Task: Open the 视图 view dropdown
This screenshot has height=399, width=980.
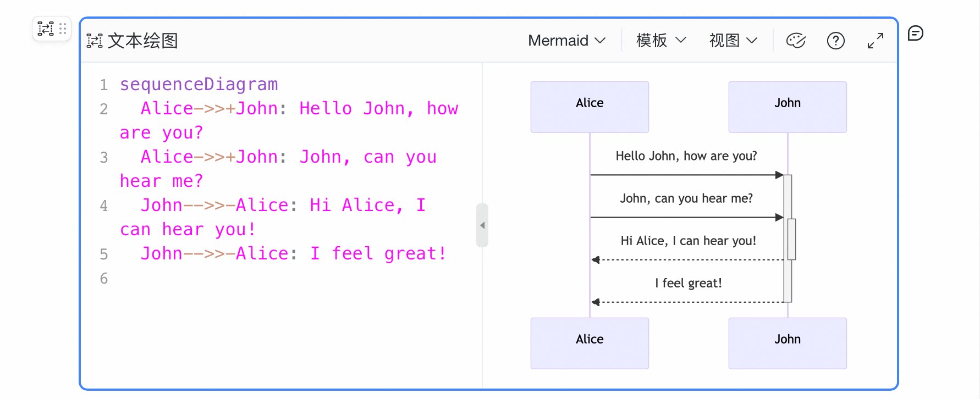Action: tap(733, 41)
